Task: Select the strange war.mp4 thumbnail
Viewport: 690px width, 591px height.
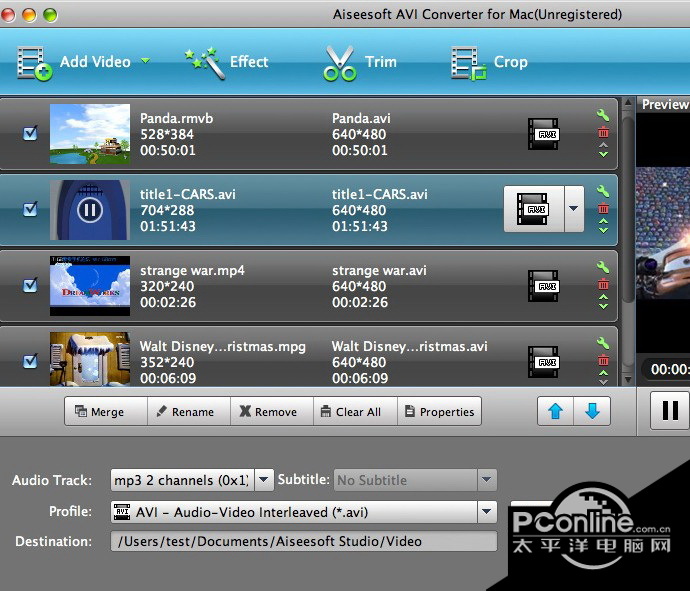Action: pyautogui.click(x=90, y=286)
